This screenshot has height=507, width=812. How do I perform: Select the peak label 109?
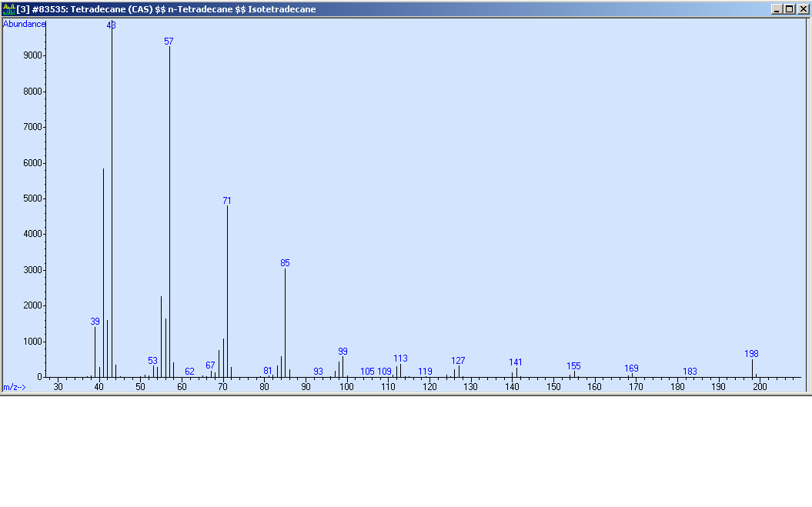[384, 372]
